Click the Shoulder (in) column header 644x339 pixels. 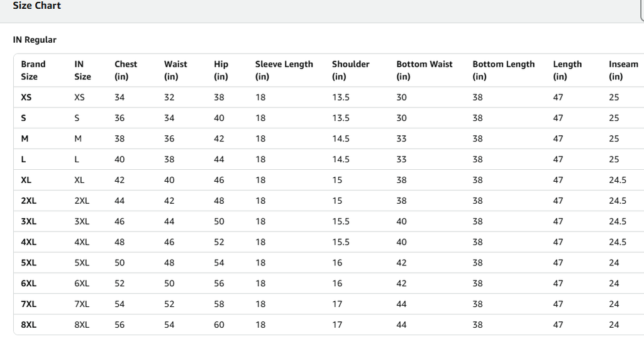(350, 70)
